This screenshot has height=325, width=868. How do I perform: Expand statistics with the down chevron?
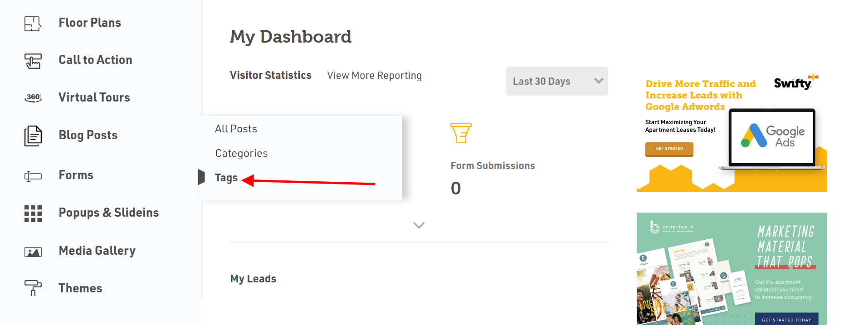(x=419, y=225)
